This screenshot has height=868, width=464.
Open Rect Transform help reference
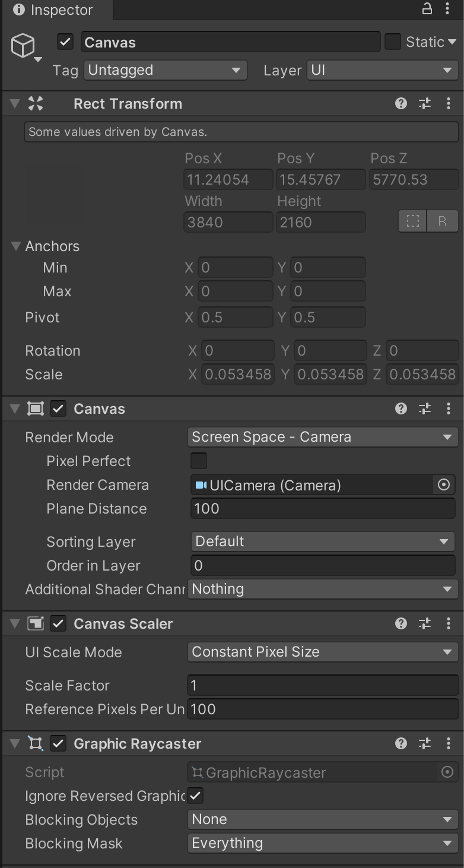pos(401,103)
